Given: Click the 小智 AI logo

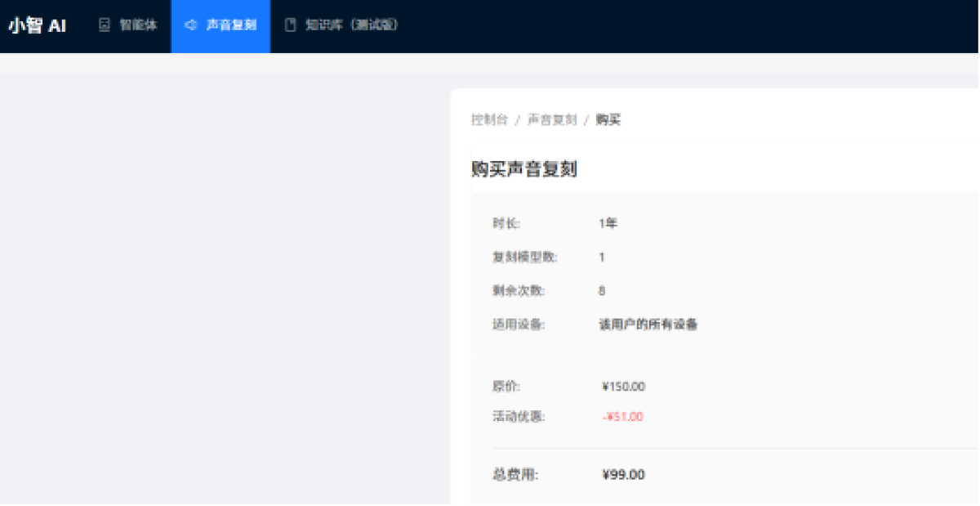Looking at the screenshot, I should pyautogui.click(x=38, y=25).
